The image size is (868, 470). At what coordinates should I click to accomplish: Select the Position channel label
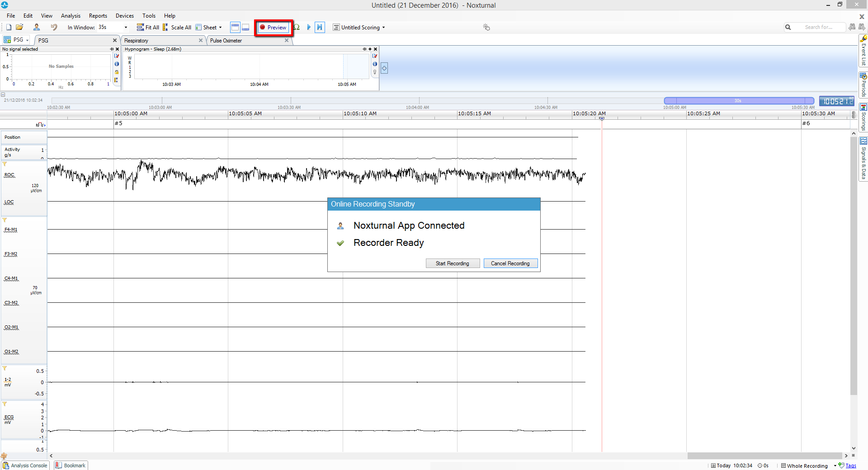coord(12,137)
